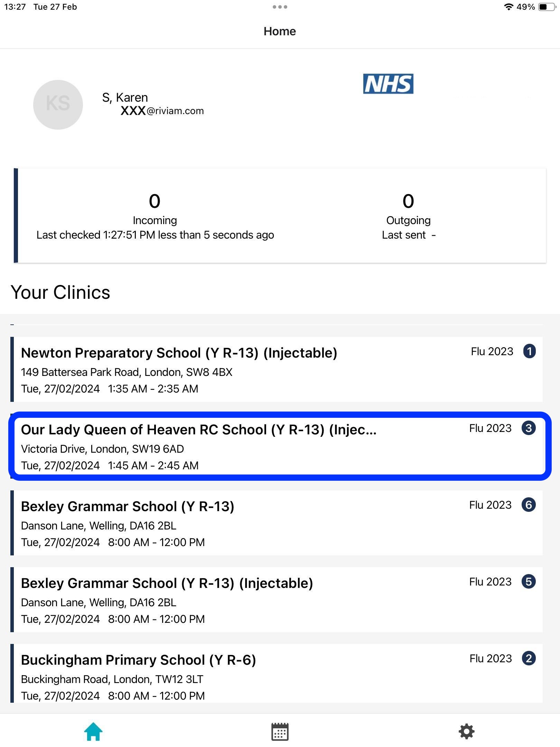
Task: Open the settings gear tab
Action: click(x=466, y=731)
